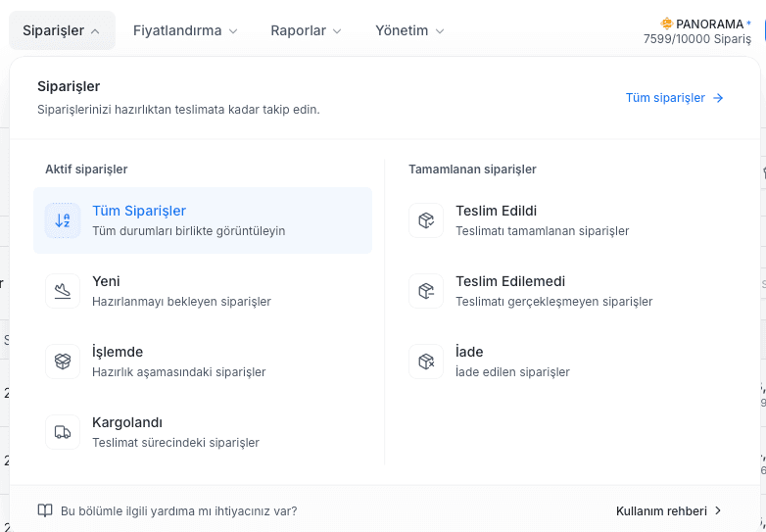Collapse the Siparişler dropdown menu
This screenshot has height=532, width=766.
pos(62,30)
